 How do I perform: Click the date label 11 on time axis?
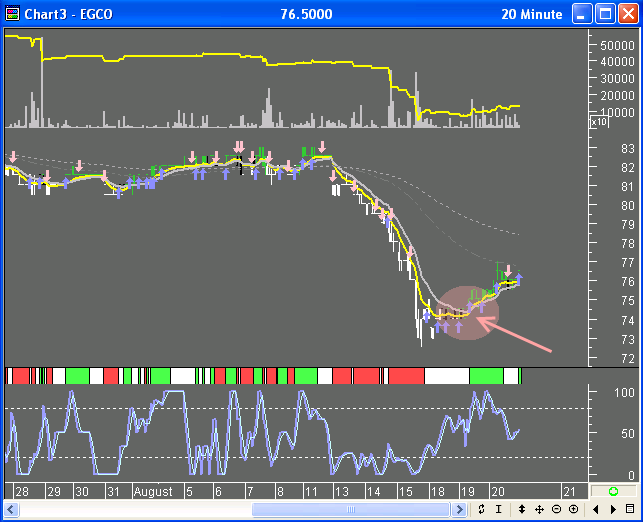point(311,491)
